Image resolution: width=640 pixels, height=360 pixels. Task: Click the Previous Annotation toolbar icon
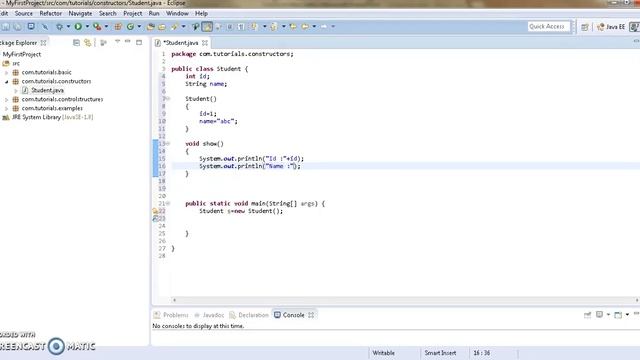coord(273,27)
